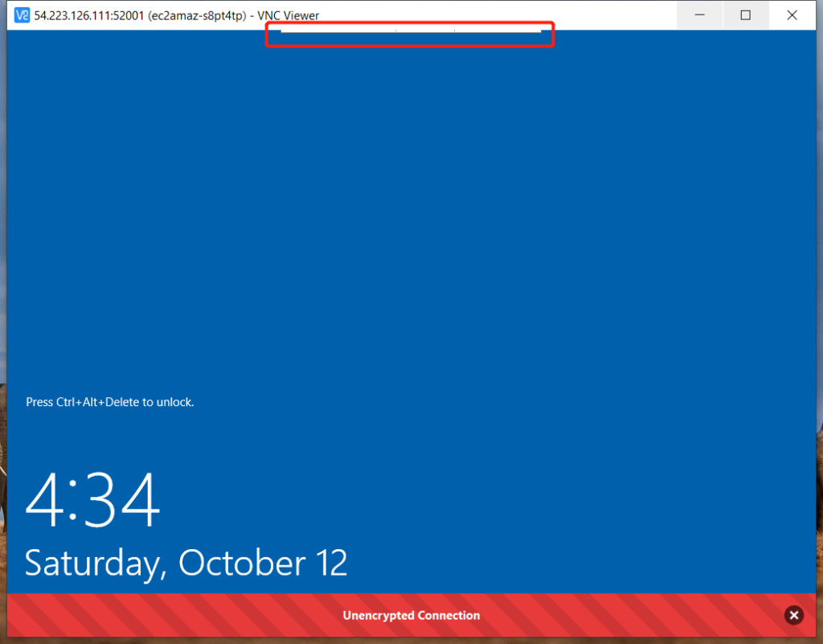Click the 54.223.126.111:52001 address in title bar
823x644 pixels.
[x=89, y=16]
